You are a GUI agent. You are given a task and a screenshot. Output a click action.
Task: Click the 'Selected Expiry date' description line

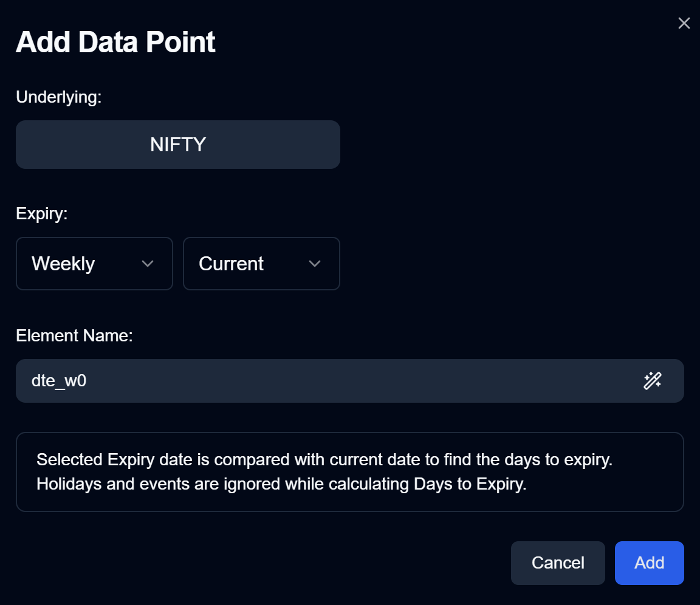pos(324,460)
